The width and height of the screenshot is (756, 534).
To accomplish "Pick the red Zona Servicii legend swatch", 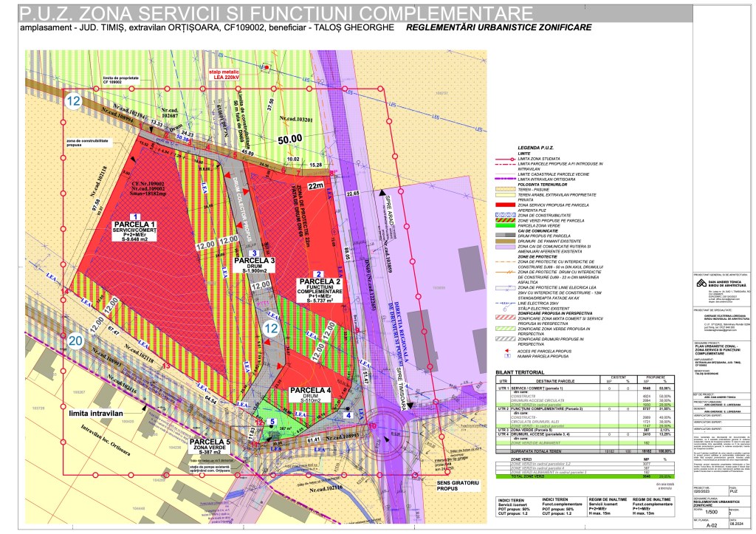I will point(504,203).
